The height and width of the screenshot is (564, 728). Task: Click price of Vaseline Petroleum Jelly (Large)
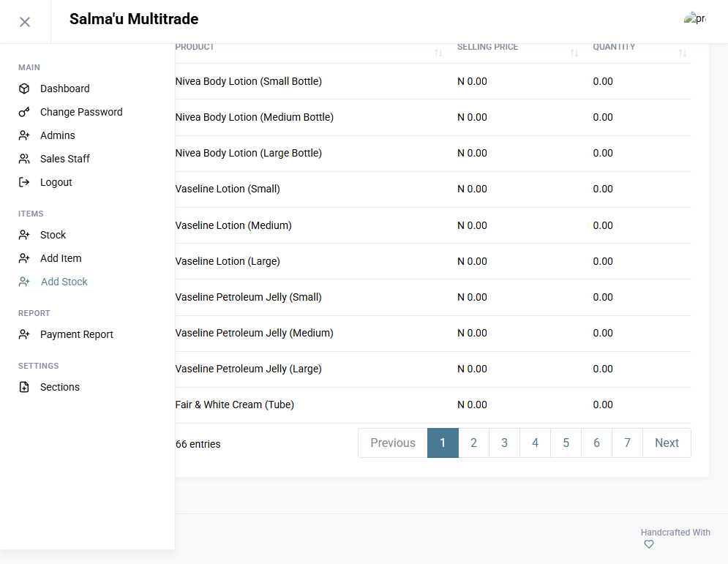click(472, 369)
